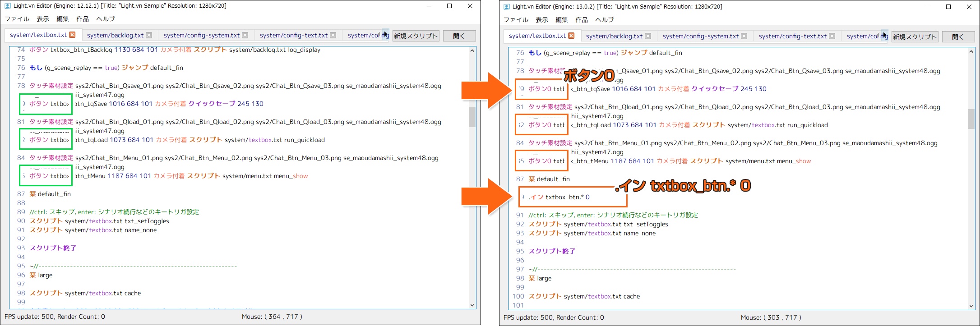The width and height of the screenshot is (980, 326).
Task: Click line 96 '栞 large' in left editor
Action: click(41, 275)
